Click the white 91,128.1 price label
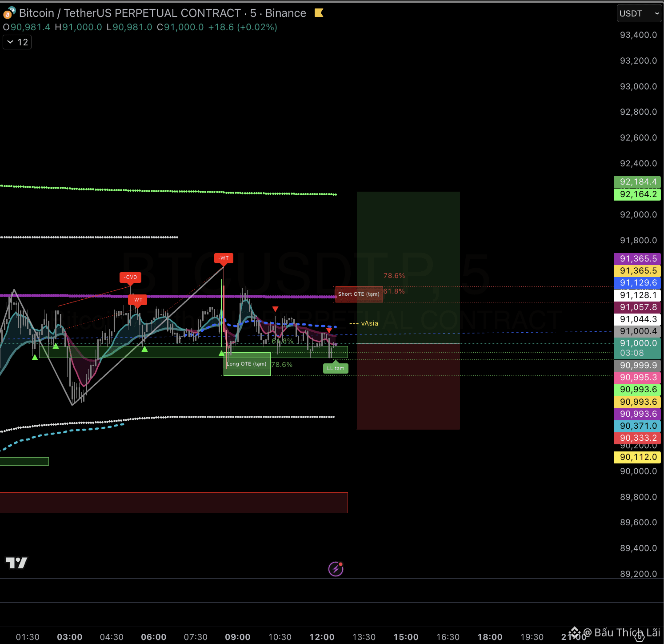This screenshot has height=644, width=664. click(x=638, y=295)
